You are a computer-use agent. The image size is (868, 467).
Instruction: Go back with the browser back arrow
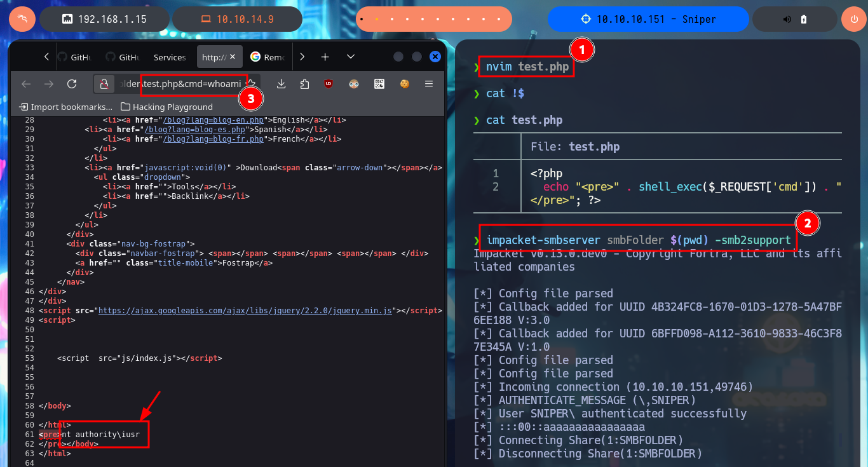point(26,84)
